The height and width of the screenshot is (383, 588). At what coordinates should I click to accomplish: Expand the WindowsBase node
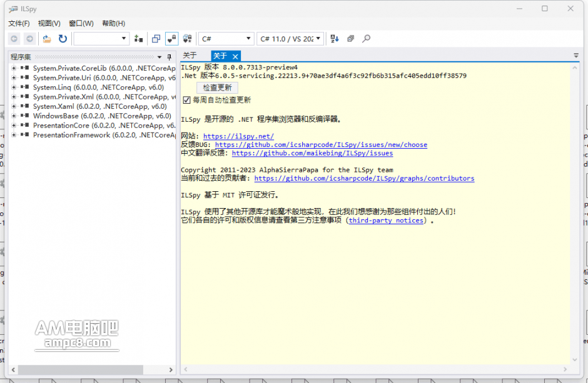tap(14, 116)
